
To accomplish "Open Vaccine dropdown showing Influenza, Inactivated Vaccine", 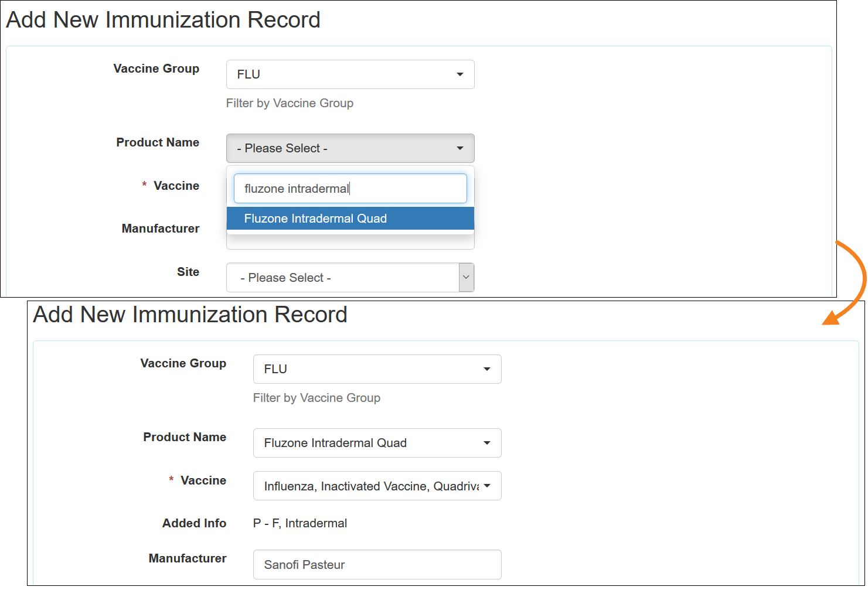I will tap(377, 486).
